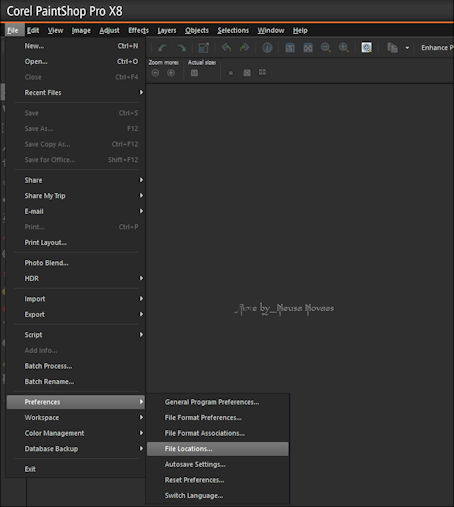Open the Adjust menu
The image size is (454, 507).
click(109, 30)
